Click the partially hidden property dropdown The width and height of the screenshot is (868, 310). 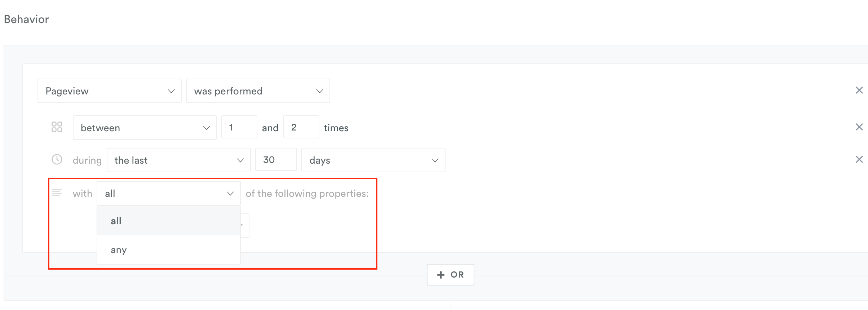[x=245, y=226]
